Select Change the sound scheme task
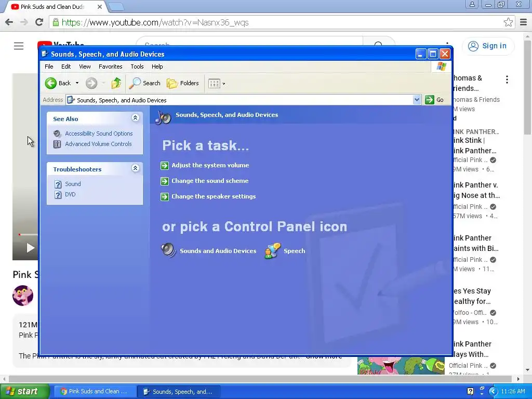This screenshot has height=399, width=532. click(x=210, y=181)
